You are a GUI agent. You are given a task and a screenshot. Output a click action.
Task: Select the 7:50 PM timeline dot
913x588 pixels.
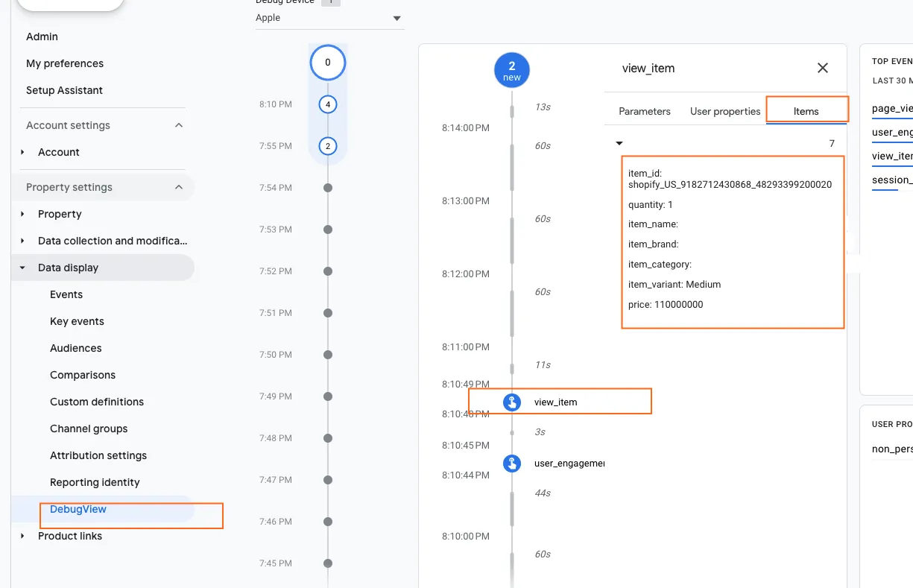(x=328, y=355)
